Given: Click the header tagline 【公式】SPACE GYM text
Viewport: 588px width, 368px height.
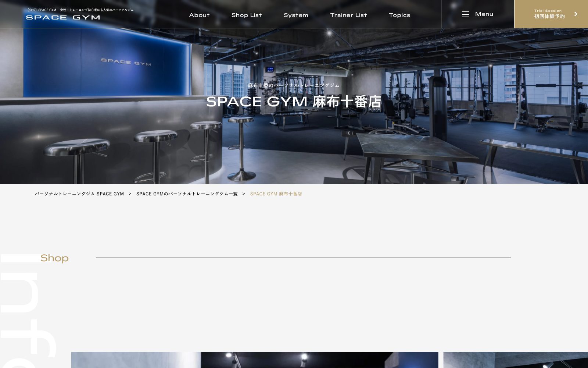Looking at the screenshot, I should pos(80,10).
